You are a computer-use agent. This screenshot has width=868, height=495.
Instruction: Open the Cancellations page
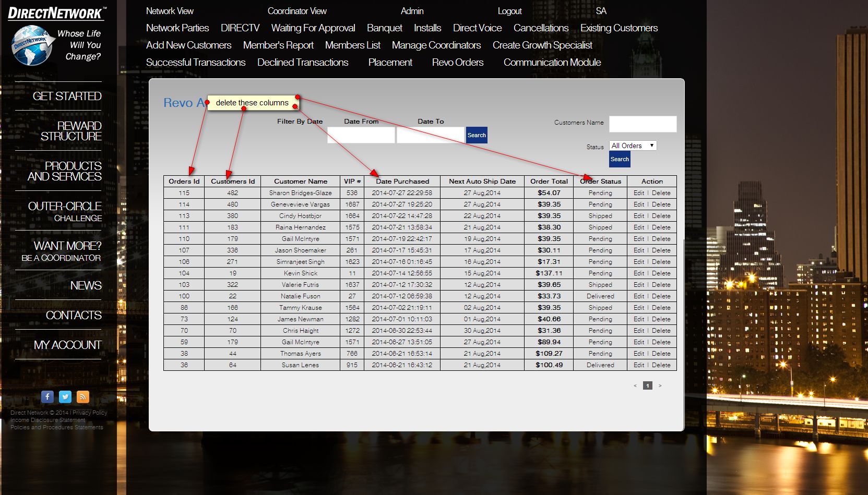(541, 28)
